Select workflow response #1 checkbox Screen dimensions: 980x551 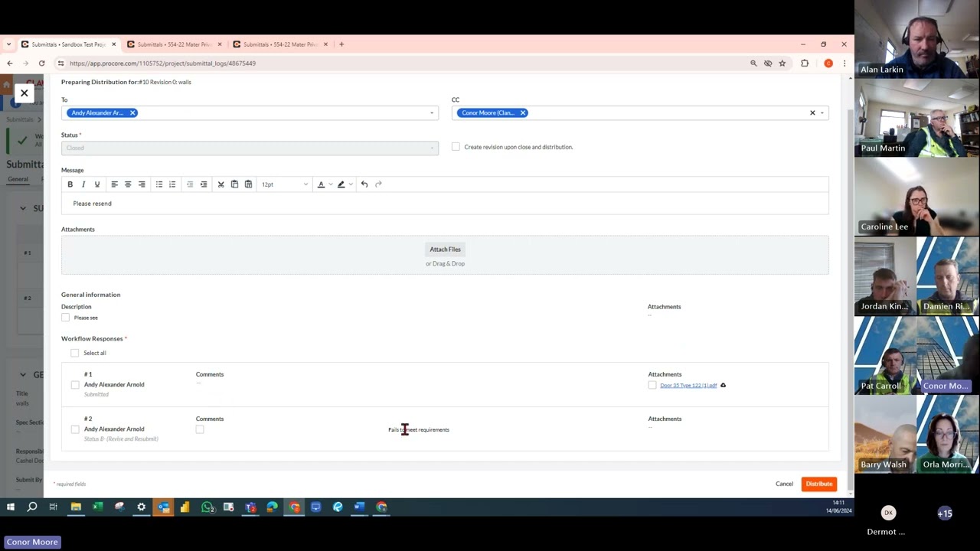(x=75, y=385)
